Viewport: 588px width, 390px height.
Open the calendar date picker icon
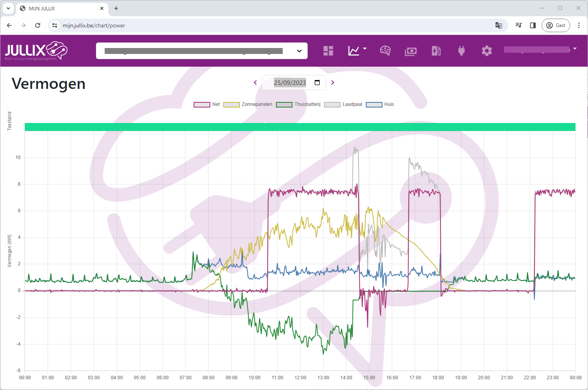(x=317, y=83)
